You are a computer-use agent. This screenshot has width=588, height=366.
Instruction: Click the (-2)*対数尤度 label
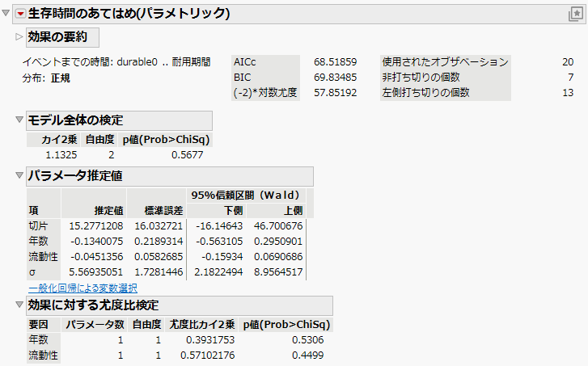[265, 93]
